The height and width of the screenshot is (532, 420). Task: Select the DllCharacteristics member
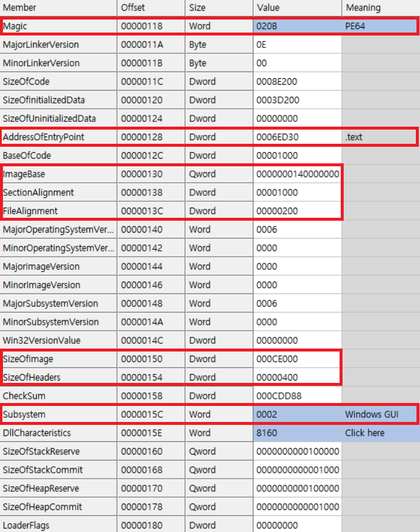pyautogui.click(x=59, y=433)
